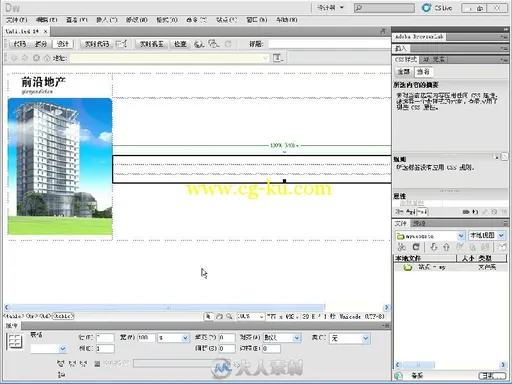
Task: Click put files up arrow icon
Action: [446, 247]
